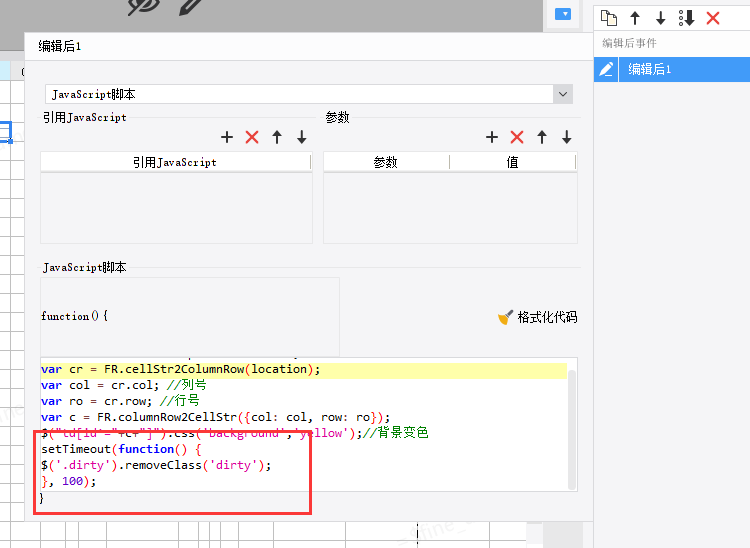750x548 pixels.
Task: Add a referenced JavaScript entry
Action: tap(227, 138)
